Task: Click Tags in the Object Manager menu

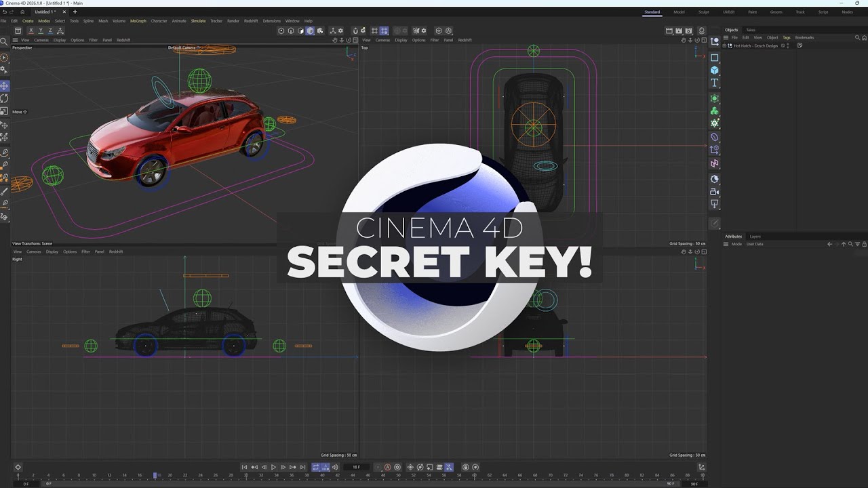Action: [x=787, y=38]
